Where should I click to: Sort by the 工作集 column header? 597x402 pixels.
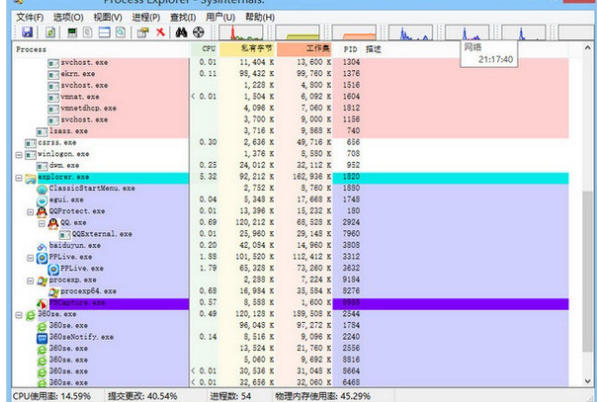tap(304, 49)
